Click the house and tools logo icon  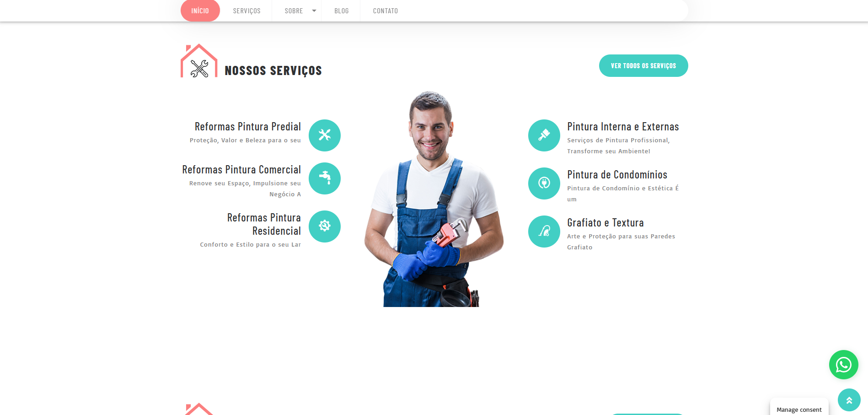pos(199,61)
